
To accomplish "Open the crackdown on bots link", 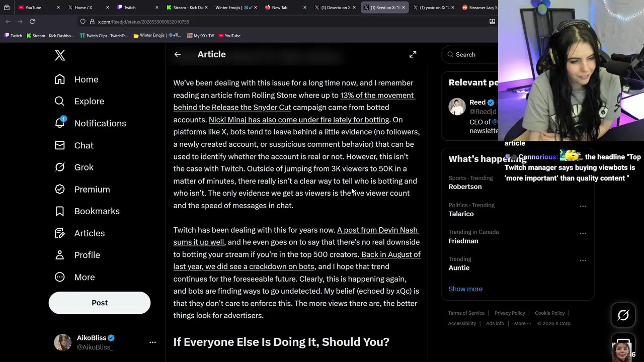I will (297, 260).
